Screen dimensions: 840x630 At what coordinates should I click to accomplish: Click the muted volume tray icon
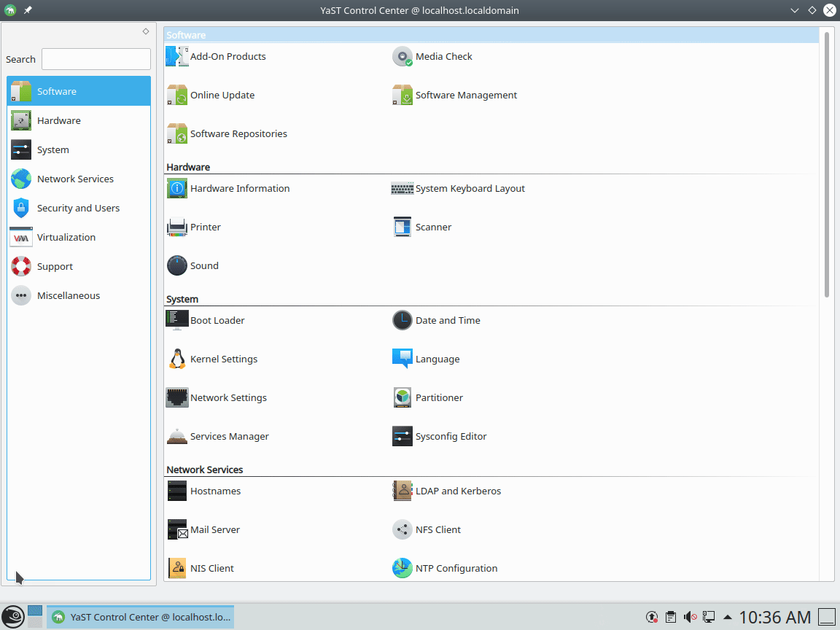click(690, 617)
